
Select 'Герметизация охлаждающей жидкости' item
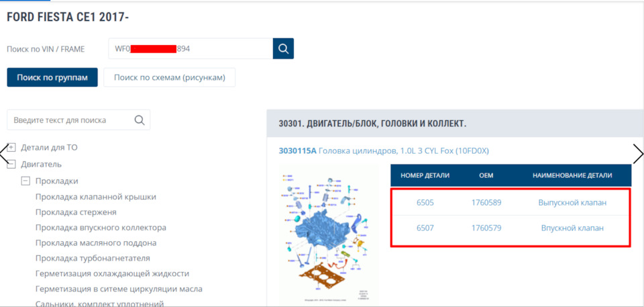click(112, 273)
